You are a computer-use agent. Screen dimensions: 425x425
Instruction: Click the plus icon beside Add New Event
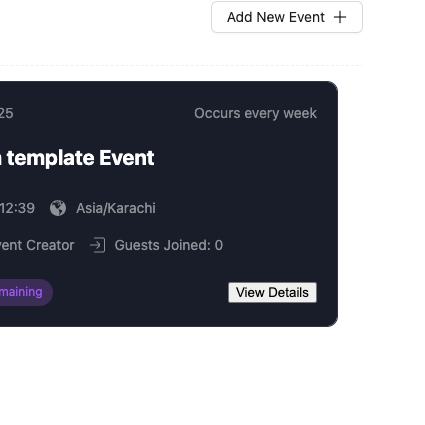(340, 17)
